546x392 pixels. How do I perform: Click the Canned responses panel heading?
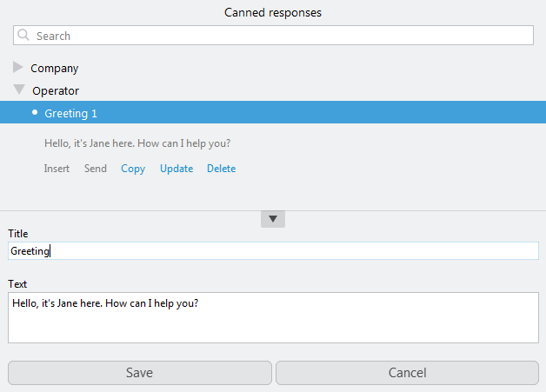tap(273, 12)
